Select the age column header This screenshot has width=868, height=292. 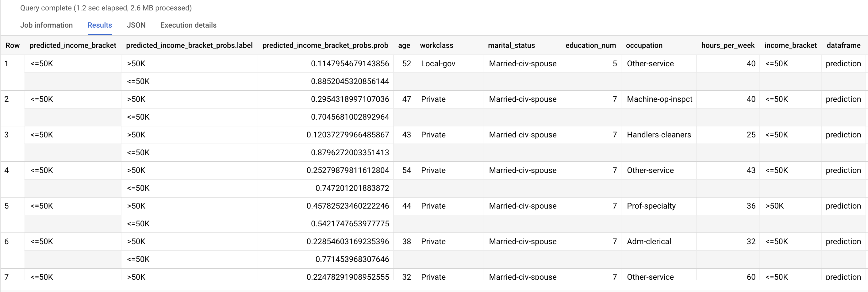click(x=404, y=45)
